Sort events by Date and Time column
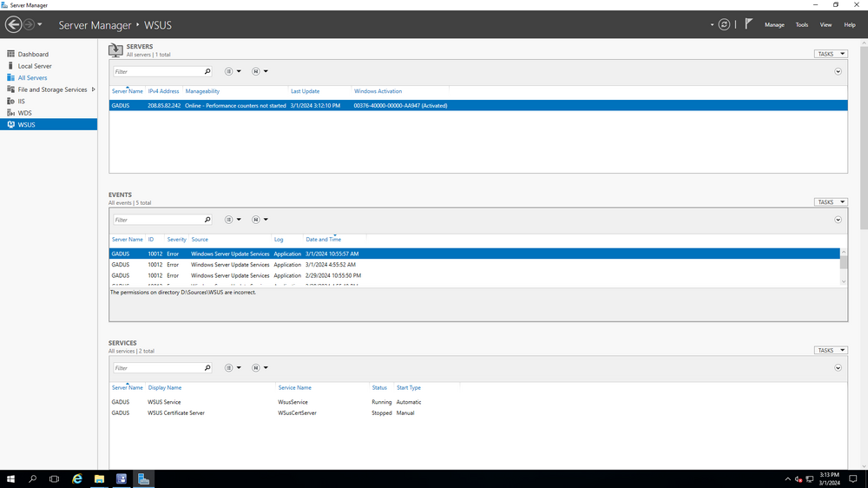The height and width of the screenshot is (488, 868). click(x=323, y=240)
